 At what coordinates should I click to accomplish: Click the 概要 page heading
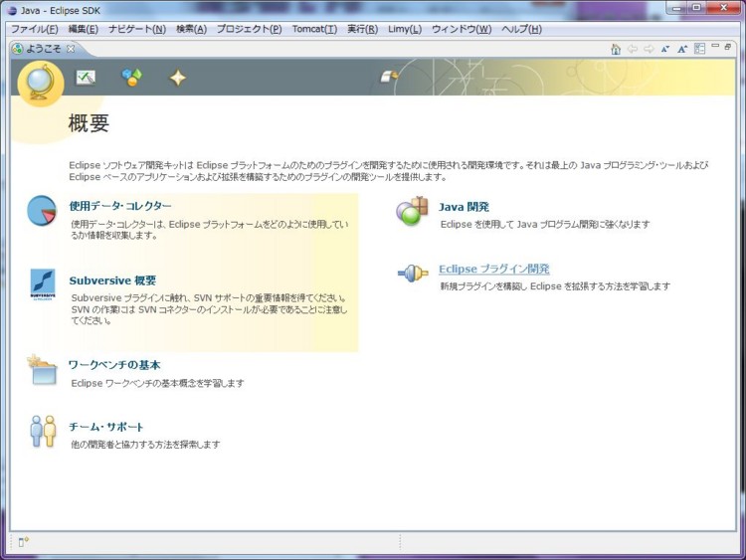tap(89, 123)
